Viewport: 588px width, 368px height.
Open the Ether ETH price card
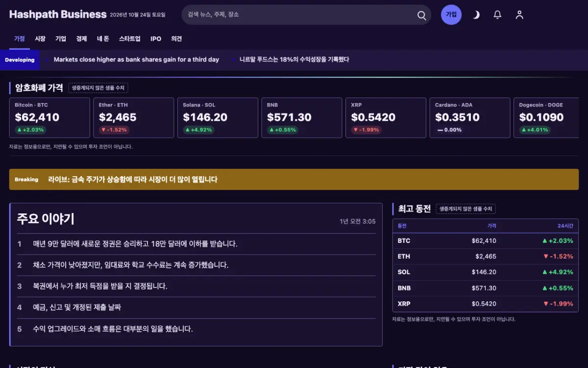tap(134, 118)
